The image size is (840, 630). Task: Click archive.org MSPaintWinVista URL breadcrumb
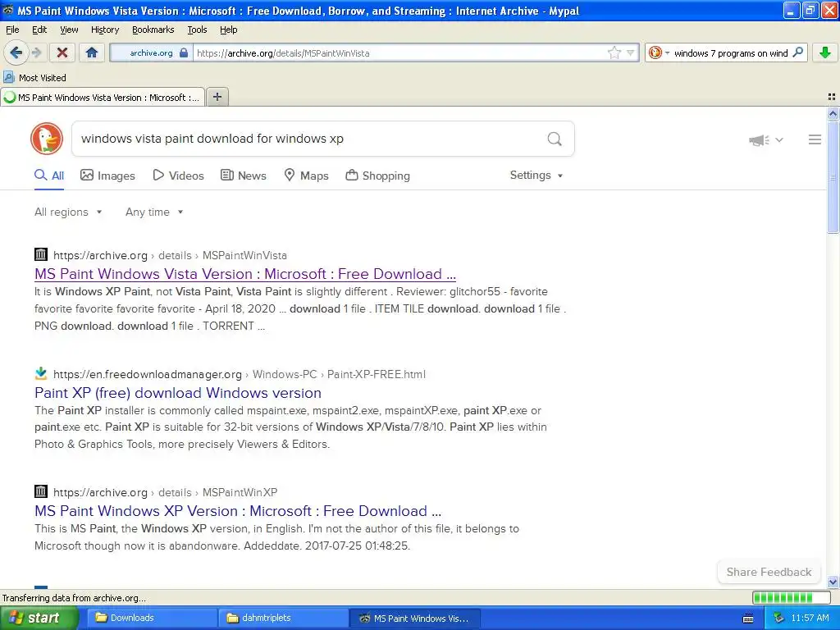tap(170, 256)
